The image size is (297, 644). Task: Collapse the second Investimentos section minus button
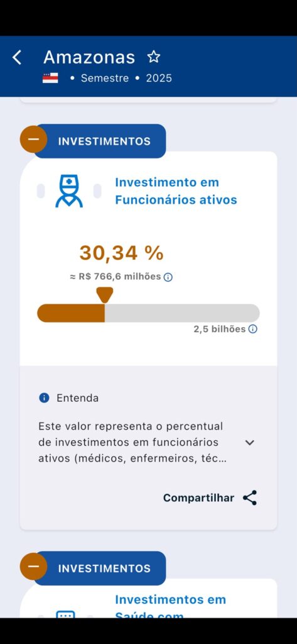click(33, 567)
